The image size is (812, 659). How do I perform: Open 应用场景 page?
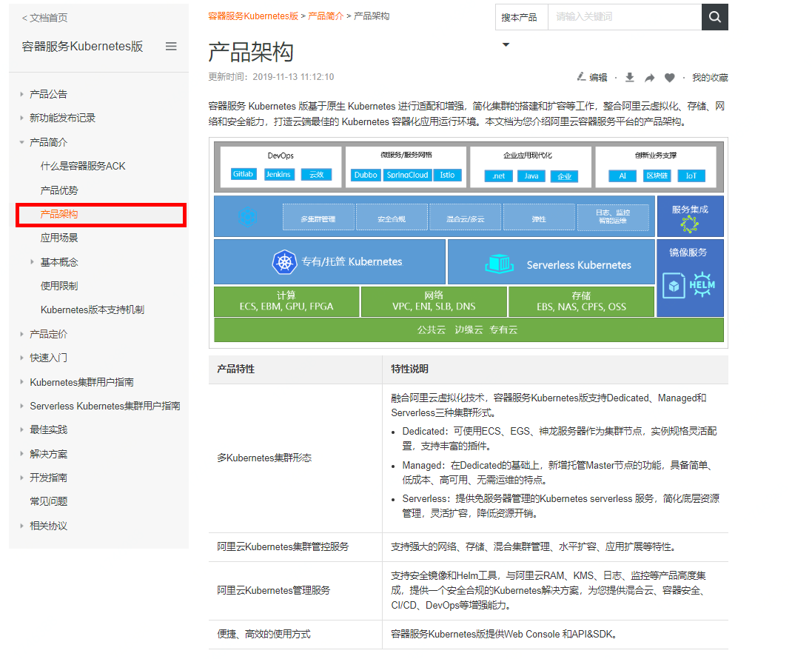pos(59,238)
